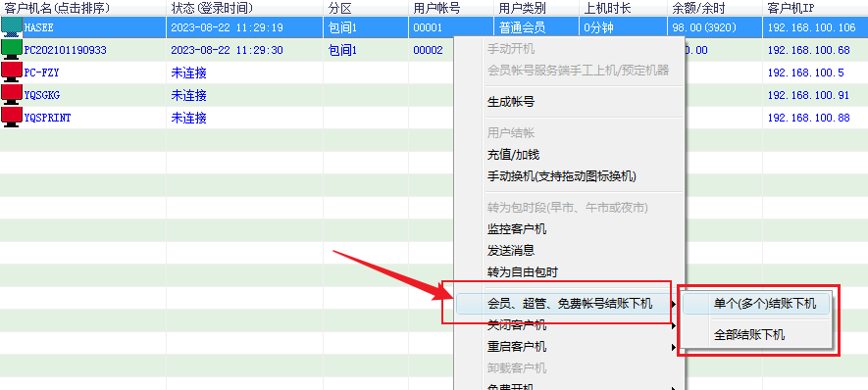This screenshot has width=868, height=390.
Task: Click the HASEE client monitor icon
Action: click(11, 27)
